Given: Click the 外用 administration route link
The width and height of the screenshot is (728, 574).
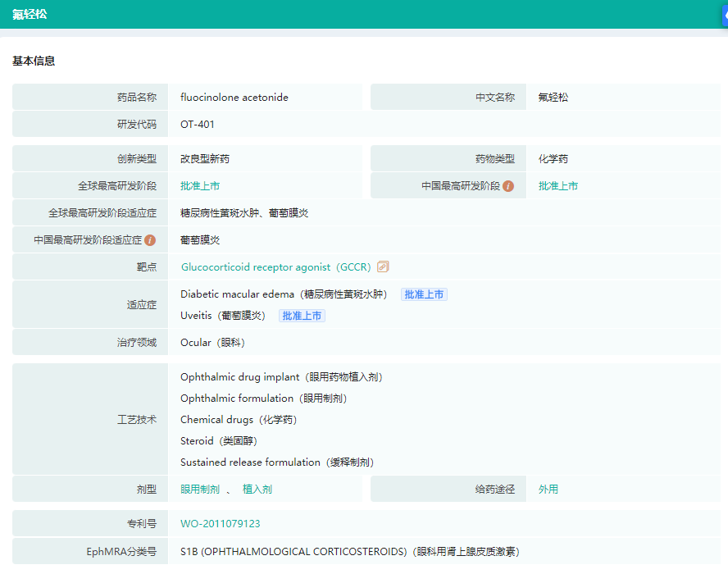Looking at the screenshot, I should tap(548, 490).
